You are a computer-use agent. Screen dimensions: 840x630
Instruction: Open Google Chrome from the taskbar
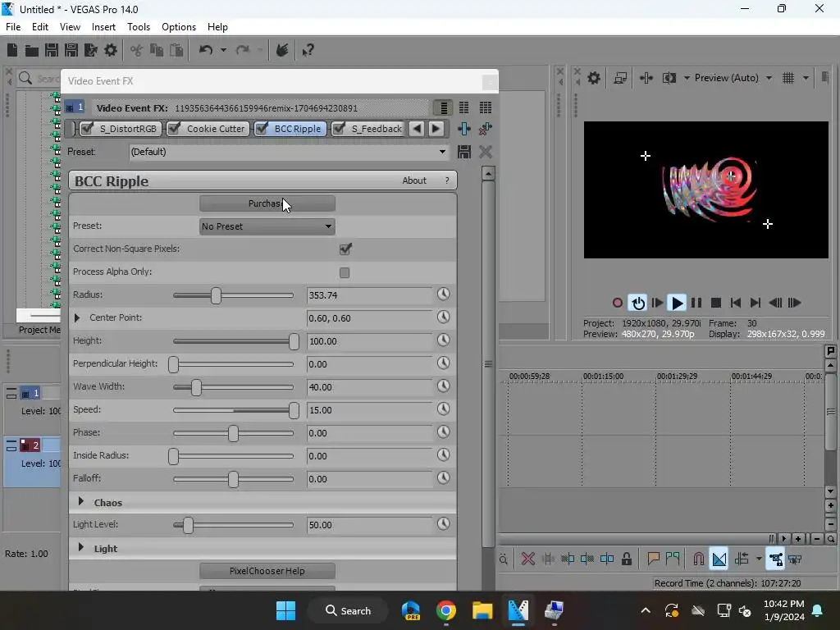click(x=445, y=610)
